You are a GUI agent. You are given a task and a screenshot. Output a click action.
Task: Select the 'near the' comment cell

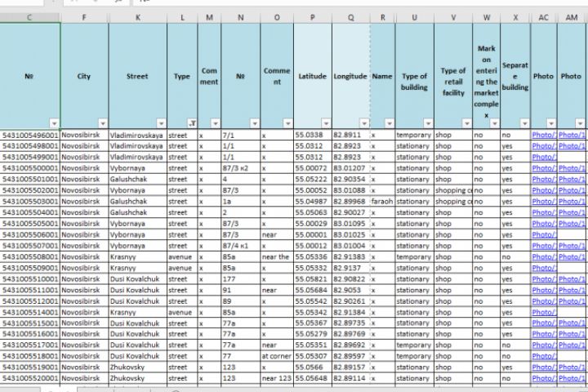point(277,257)
